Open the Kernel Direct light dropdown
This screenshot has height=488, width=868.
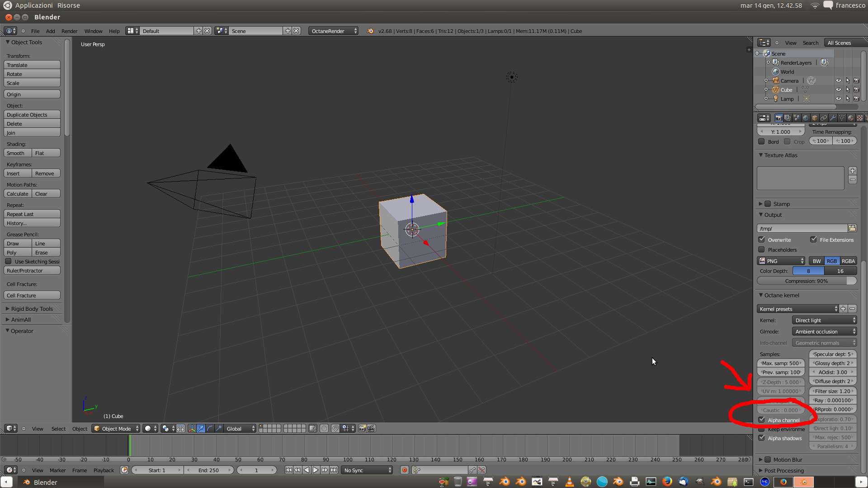click(x=825, y=320)
